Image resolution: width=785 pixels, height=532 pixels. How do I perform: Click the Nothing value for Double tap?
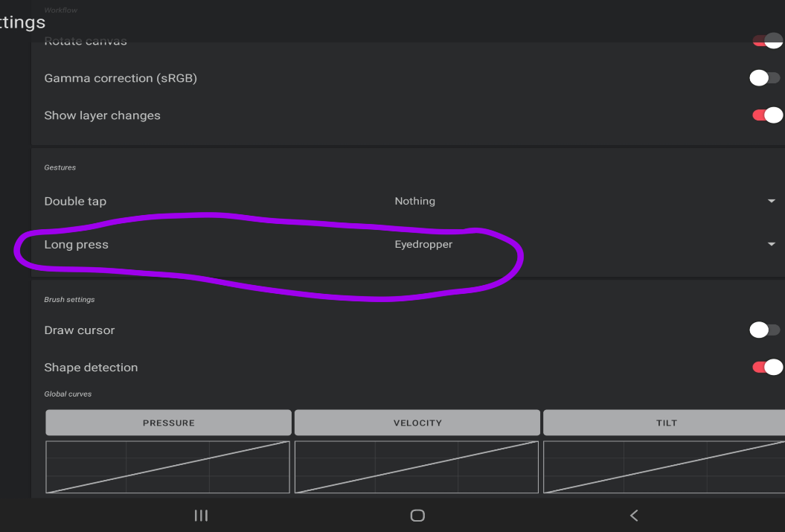pyautogui.click(x=414, y=201)
